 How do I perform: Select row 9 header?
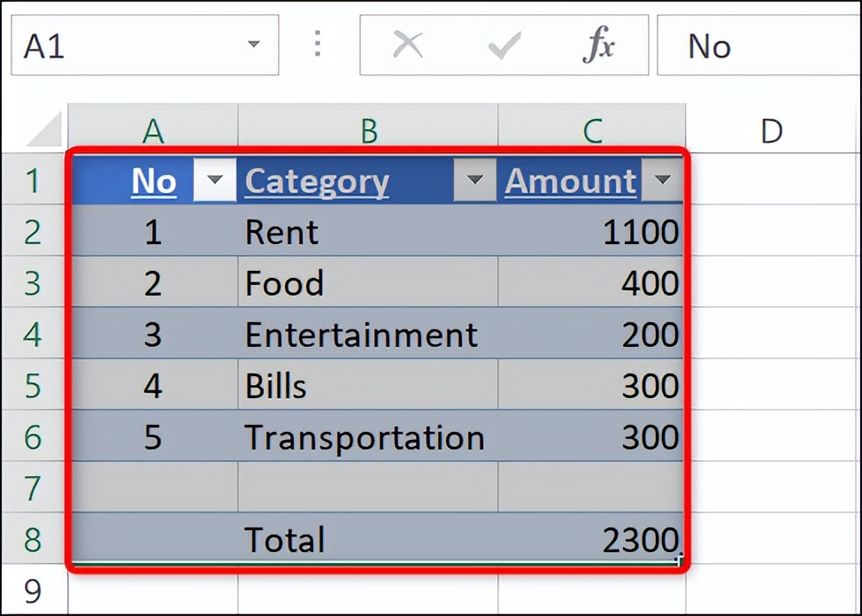point(33,589)
